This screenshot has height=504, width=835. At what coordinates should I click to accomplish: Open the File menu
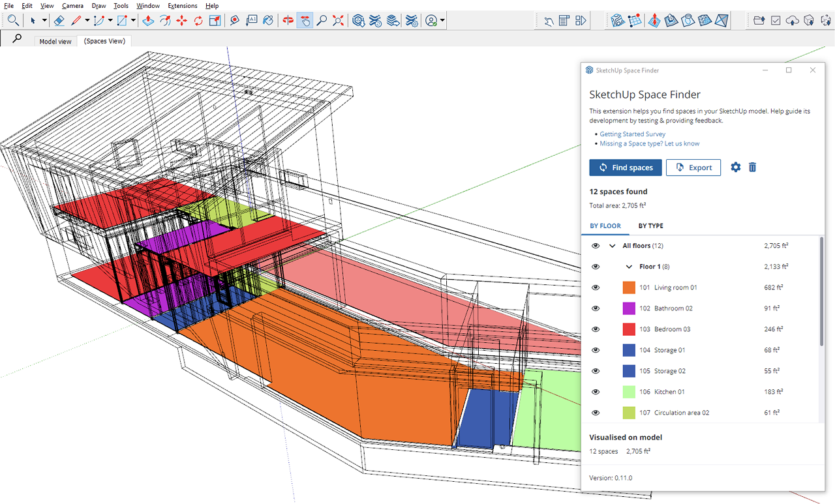(x=9, y=6)
